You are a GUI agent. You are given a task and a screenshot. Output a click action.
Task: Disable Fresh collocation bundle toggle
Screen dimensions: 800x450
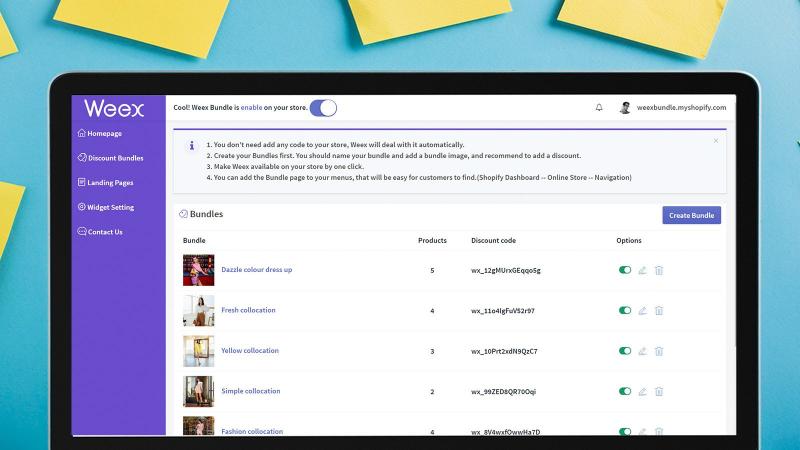(x=625, y=310)
